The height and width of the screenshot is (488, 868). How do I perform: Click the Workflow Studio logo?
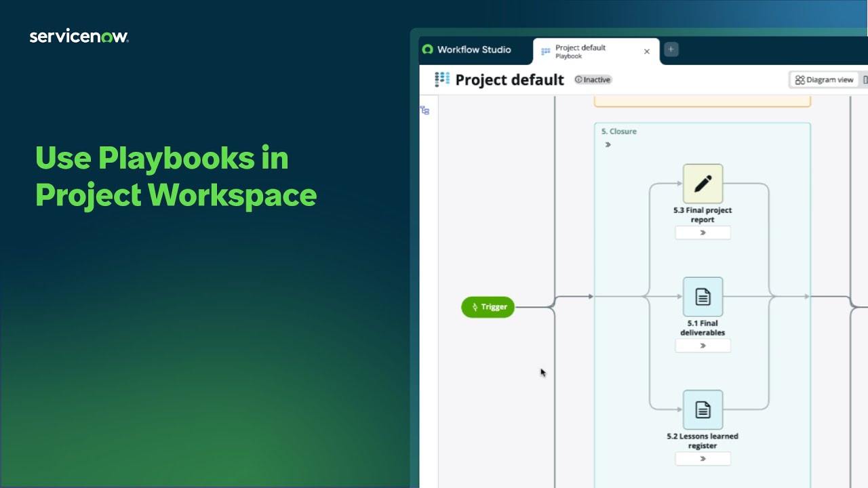427,49
